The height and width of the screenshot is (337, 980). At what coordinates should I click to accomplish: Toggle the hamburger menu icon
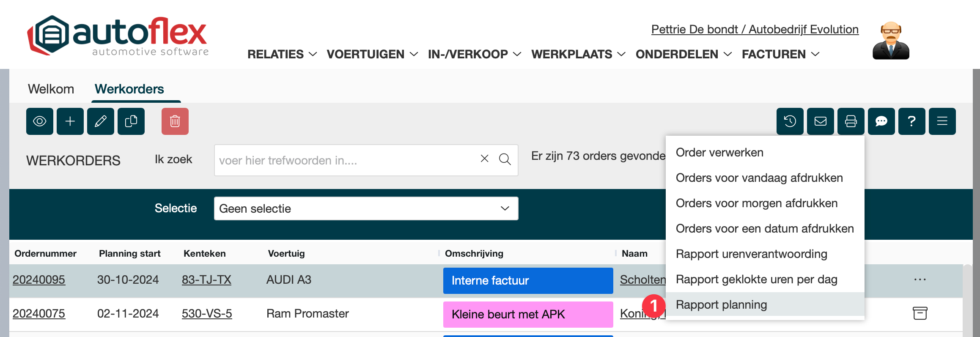click(x=942, y=121)
